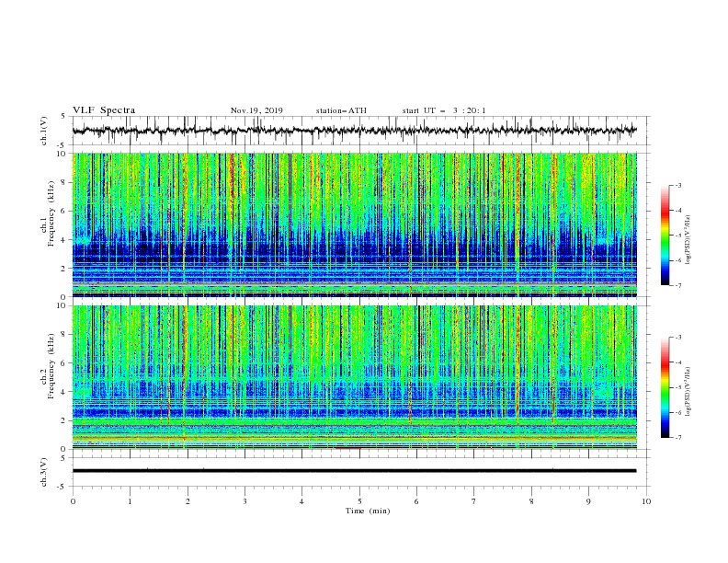Click the "-7" label beneath the ch.2 color bar
Screen dimensions: 728x563
tap(677, 438)
